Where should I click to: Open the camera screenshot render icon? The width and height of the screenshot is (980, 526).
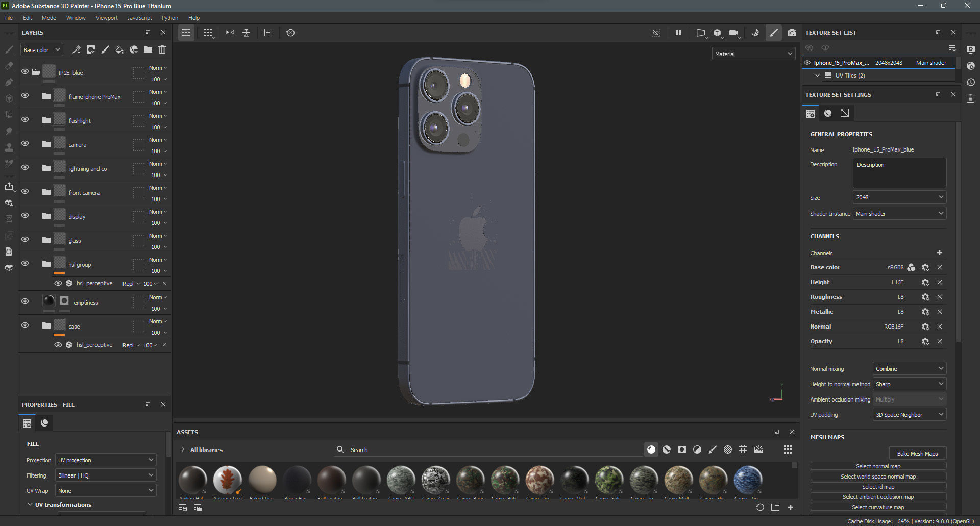(792, 33)
